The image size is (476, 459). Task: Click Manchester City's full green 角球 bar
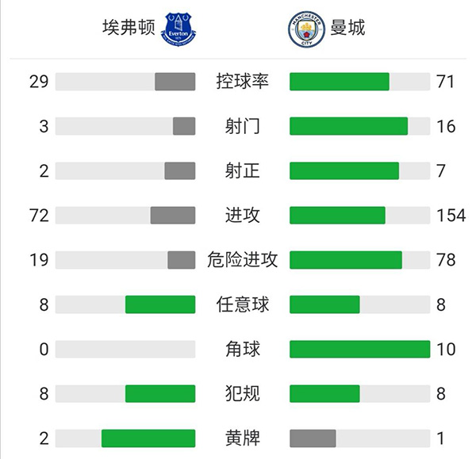[x=359, y=349]
